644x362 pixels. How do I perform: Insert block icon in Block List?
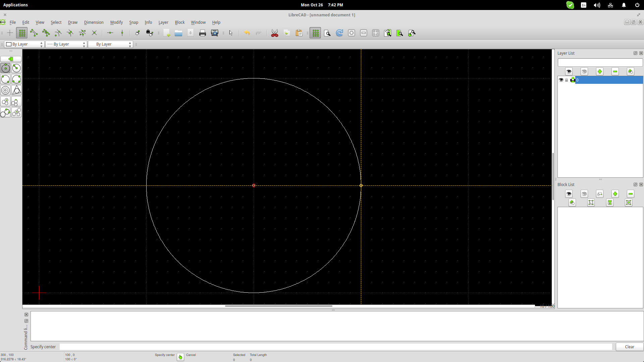[x=629, y=202]
